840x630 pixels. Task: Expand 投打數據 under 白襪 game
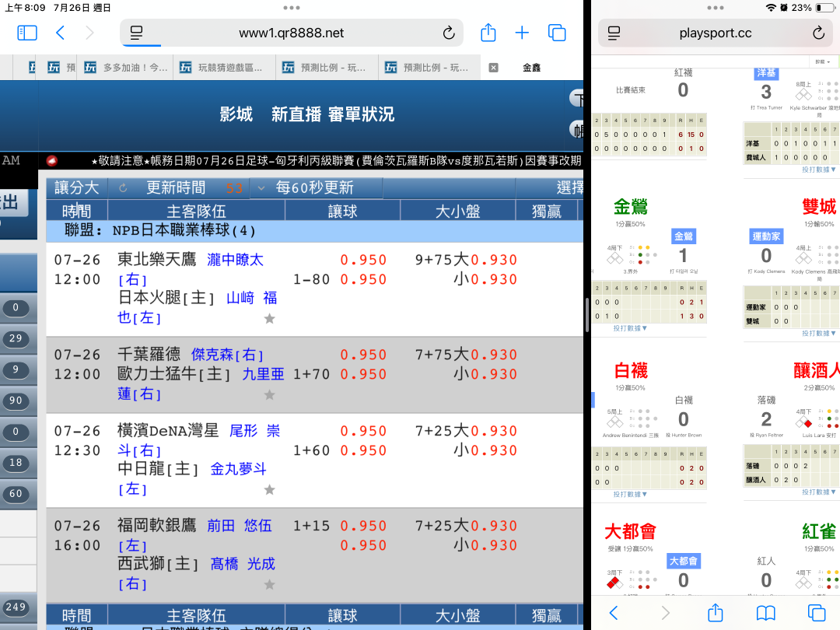coord(630,494)
